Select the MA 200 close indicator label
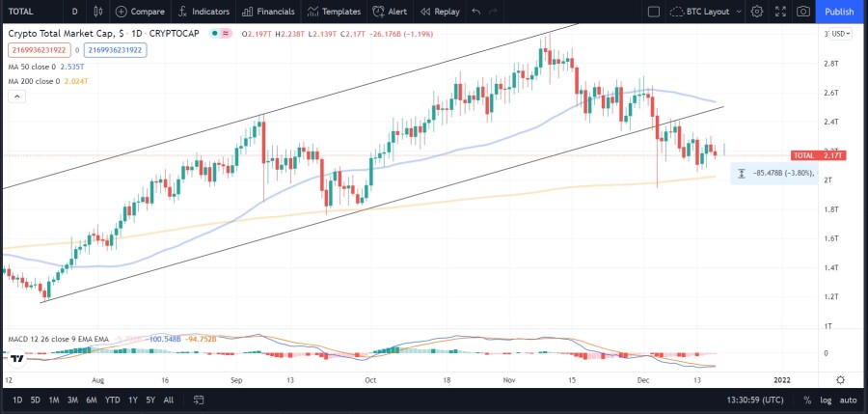This screenshot has height=414, width=868. point(35,81)
